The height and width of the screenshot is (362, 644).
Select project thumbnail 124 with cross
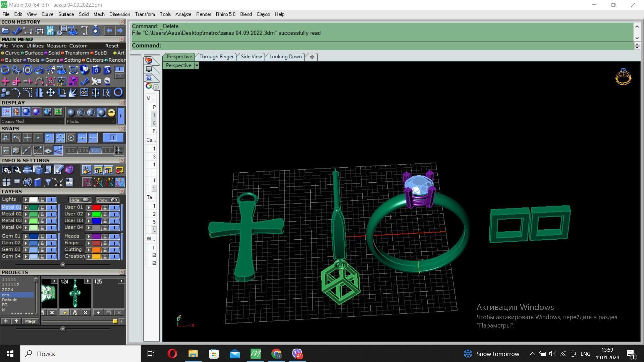[x=75, y=294]
